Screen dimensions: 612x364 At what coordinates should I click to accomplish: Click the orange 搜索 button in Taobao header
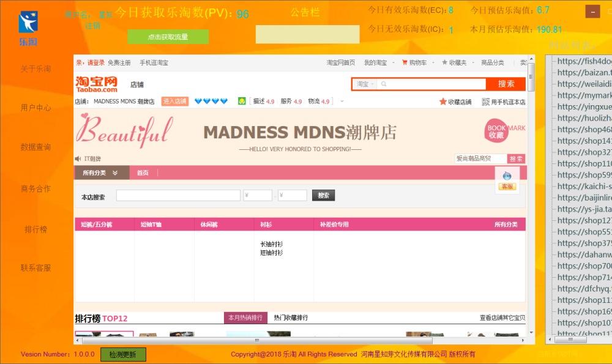tap(506, 84)
